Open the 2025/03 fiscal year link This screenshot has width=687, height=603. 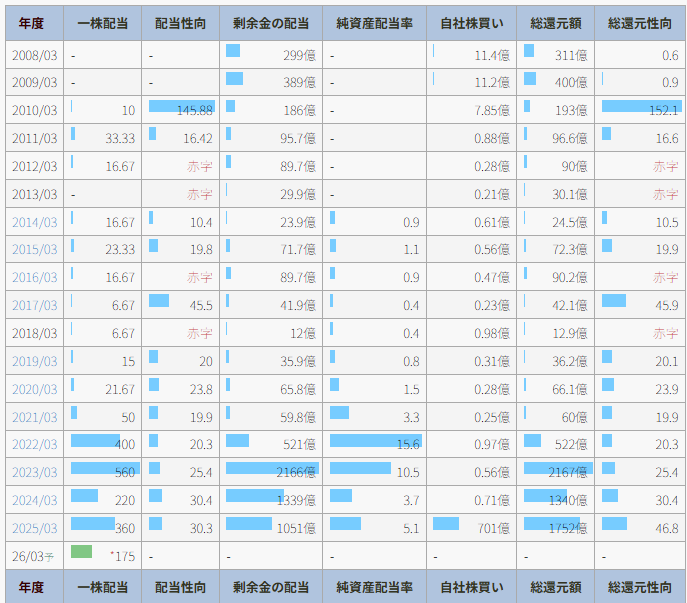[x=34, y=527]
